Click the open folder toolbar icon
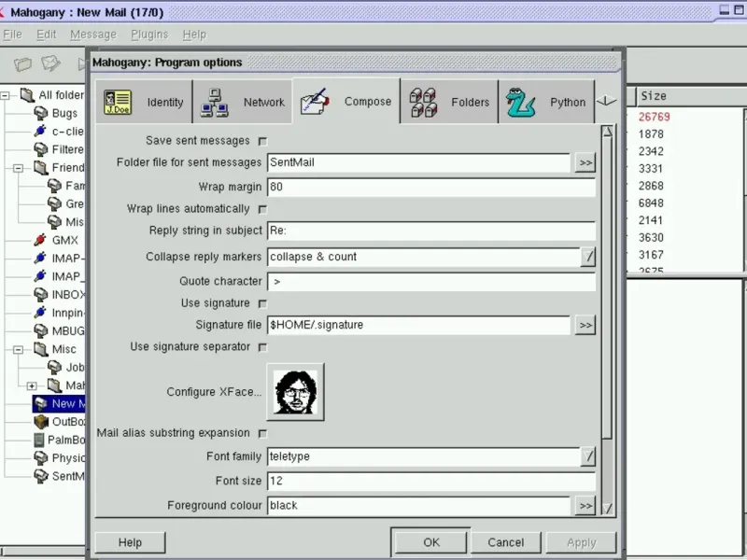 [x=22, y=63]
